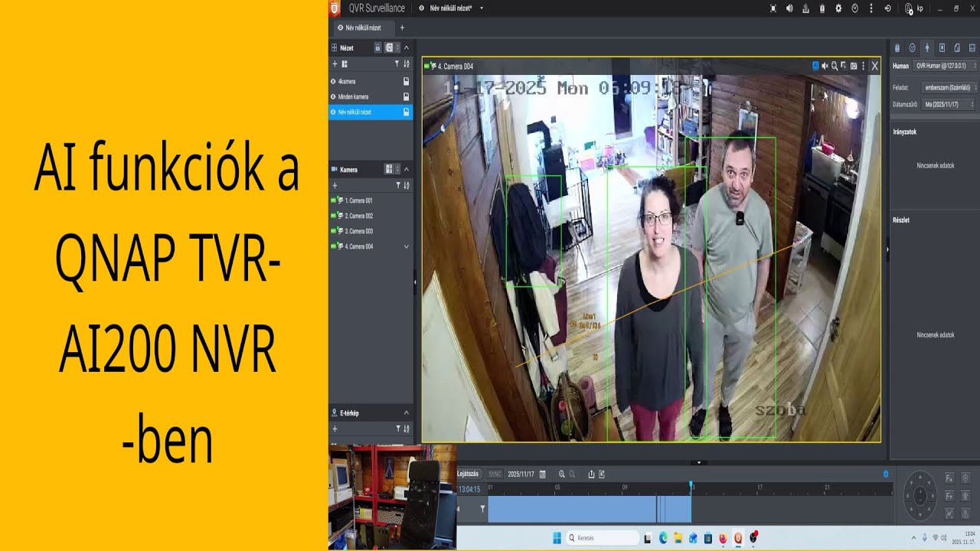This screenshot has width=980, height=551.
Task: Open the Windows Start menu
Action: 556,538
